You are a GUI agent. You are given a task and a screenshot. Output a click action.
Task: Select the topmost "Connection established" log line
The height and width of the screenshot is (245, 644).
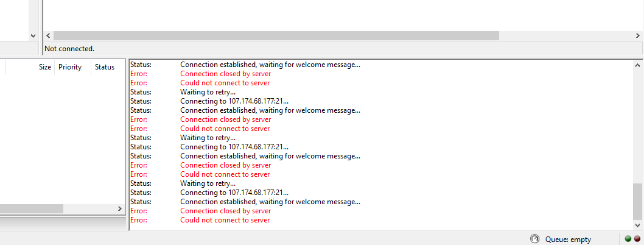click(270, 65)
